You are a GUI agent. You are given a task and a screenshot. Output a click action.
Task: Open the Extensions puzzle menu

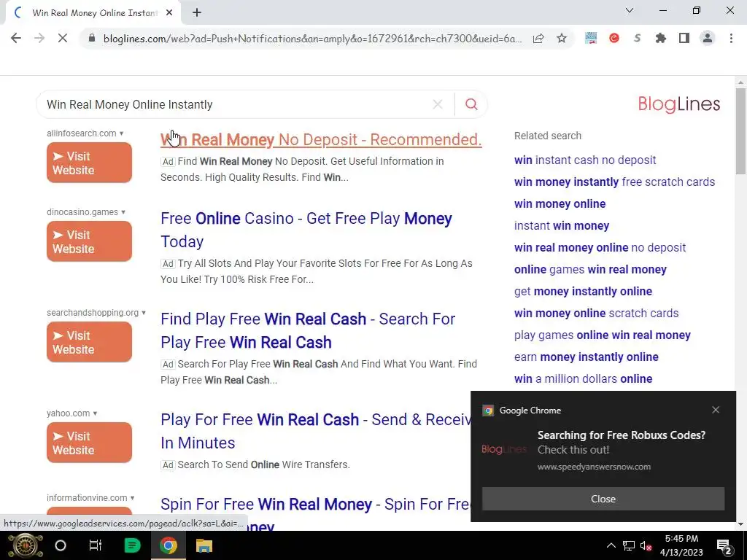click(x=660, y=38)
